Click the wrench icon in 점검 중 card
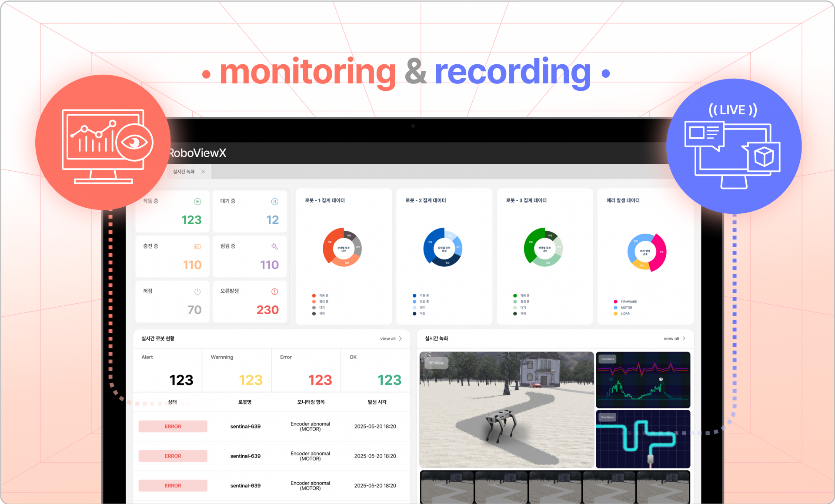Screen dimensions: 835x504 click(x=274, y=247)
